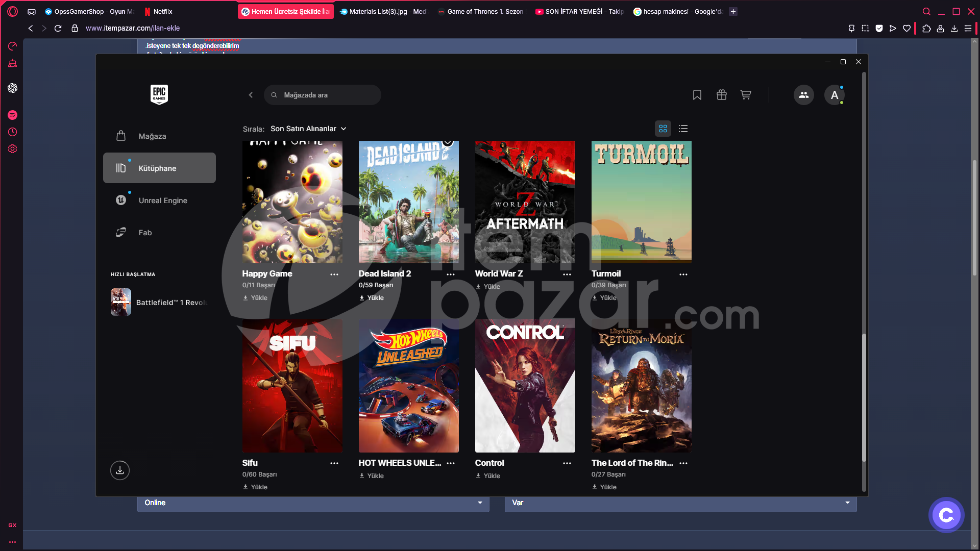Open the wishlist bookmark icon
This screenshot has width=980, height=551.
click(x=697, y=95)
